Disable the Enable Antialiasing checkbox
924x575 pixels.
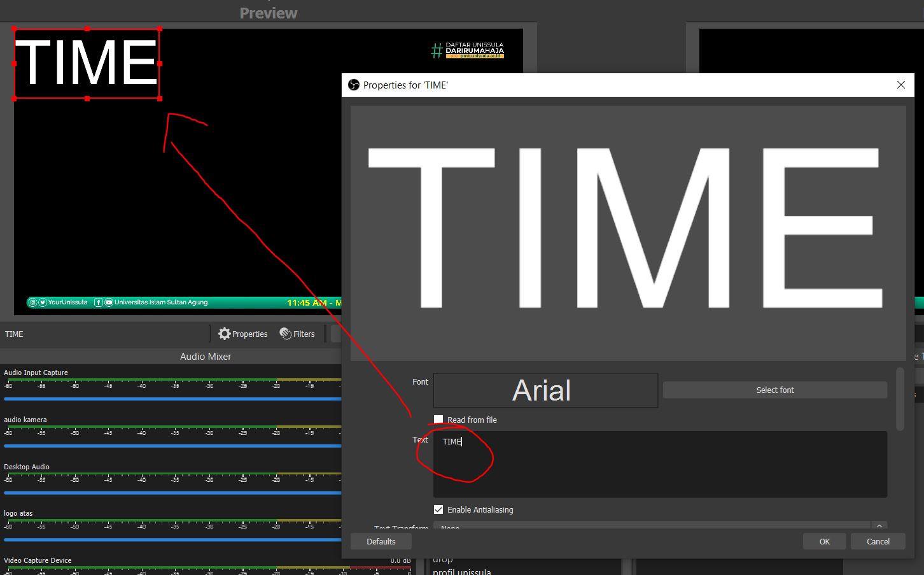point(438,509)
